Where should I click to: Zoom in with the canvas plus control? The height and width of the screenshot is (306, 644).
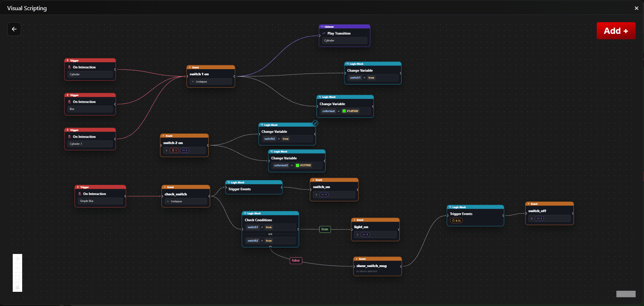click(x=17, y=259)
